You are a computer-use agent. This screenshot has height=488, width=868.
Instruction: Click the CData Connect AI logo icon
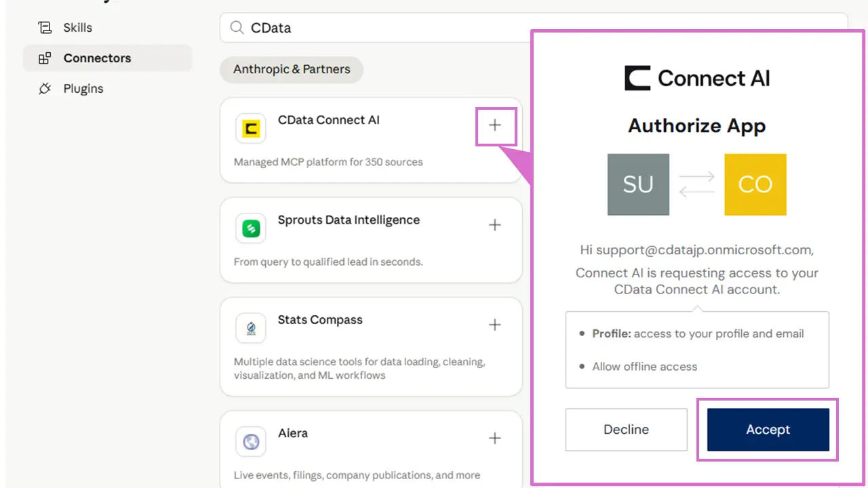(251, 129)
